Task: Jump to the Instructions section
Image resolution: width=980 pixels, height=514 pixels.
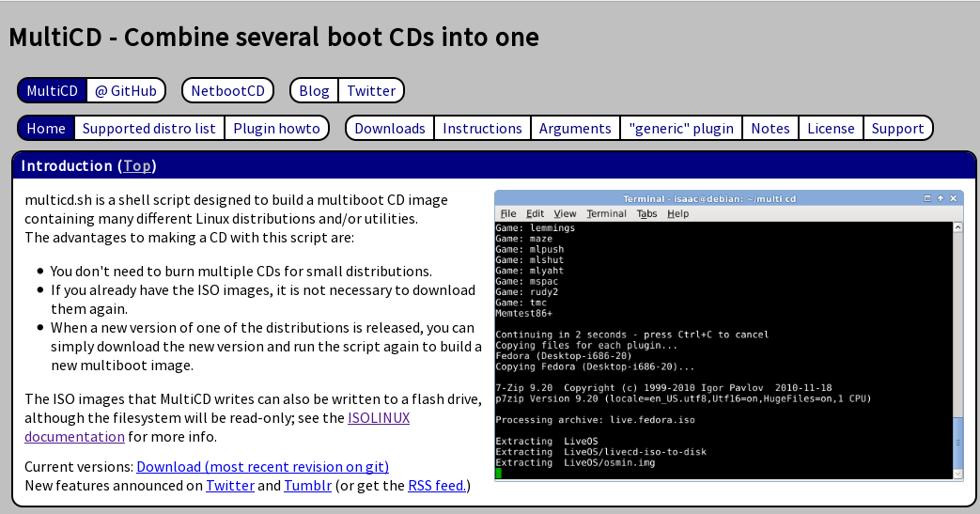Action: click(x=483, y=128)
